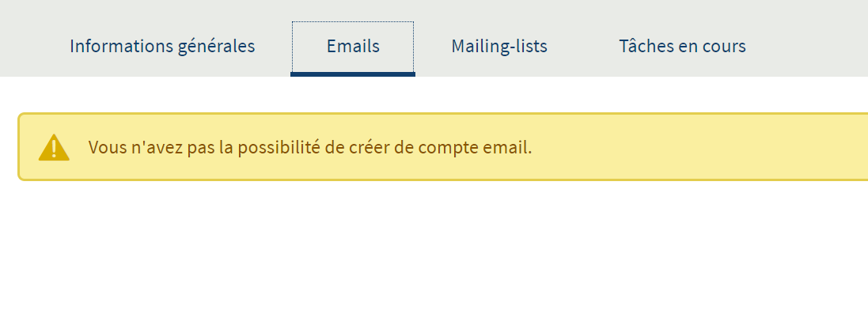Click the blue underline beneath Emails
This screenshot has width=868, height=329.
[x=353, y=74]
